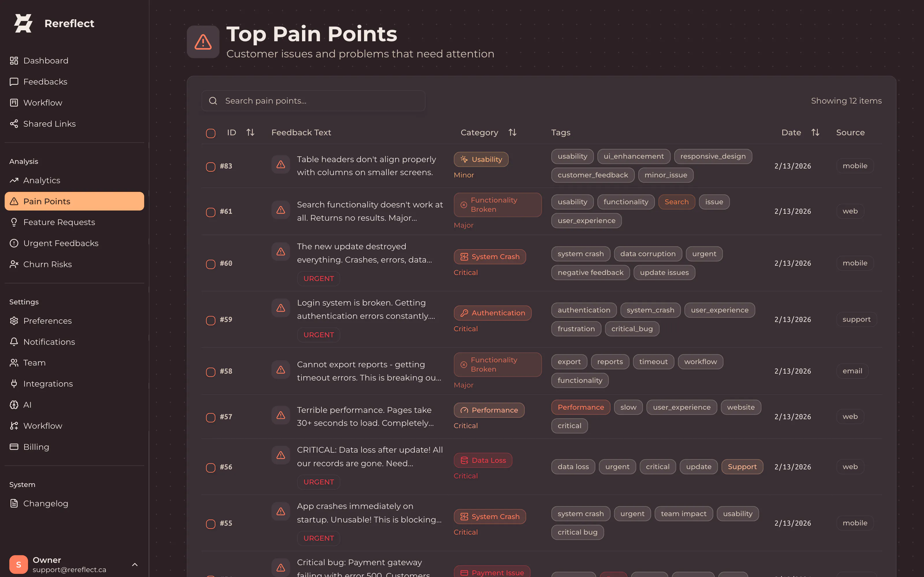Sort by Category column arrows

click(513, 132)
